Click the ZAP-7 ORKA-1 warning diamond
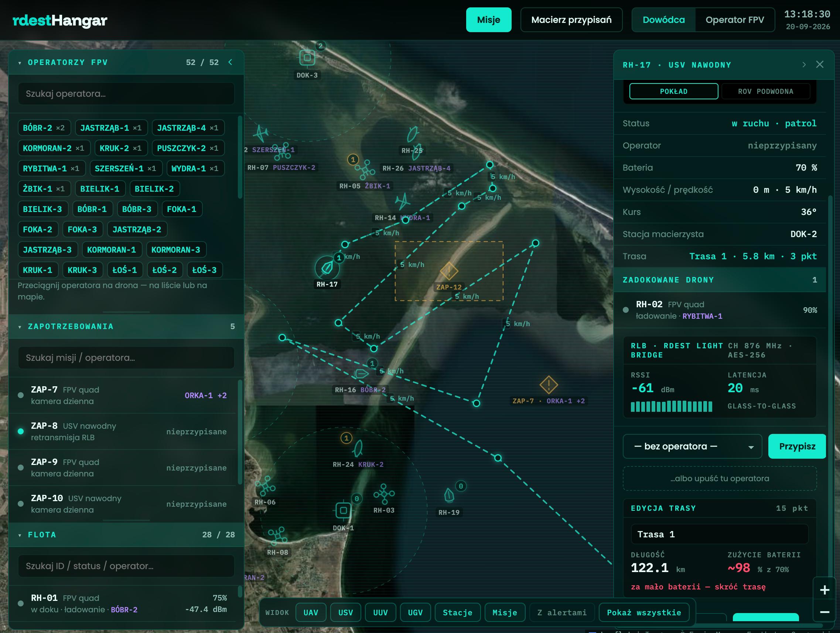 (x=549, y=385)
